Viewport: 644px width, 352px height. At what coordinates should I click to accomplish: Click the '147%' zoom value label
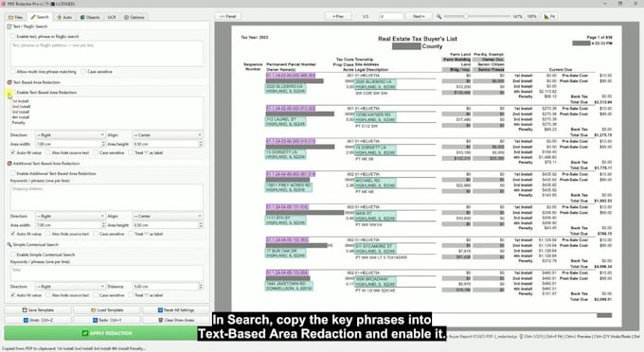tap(517, 17)
